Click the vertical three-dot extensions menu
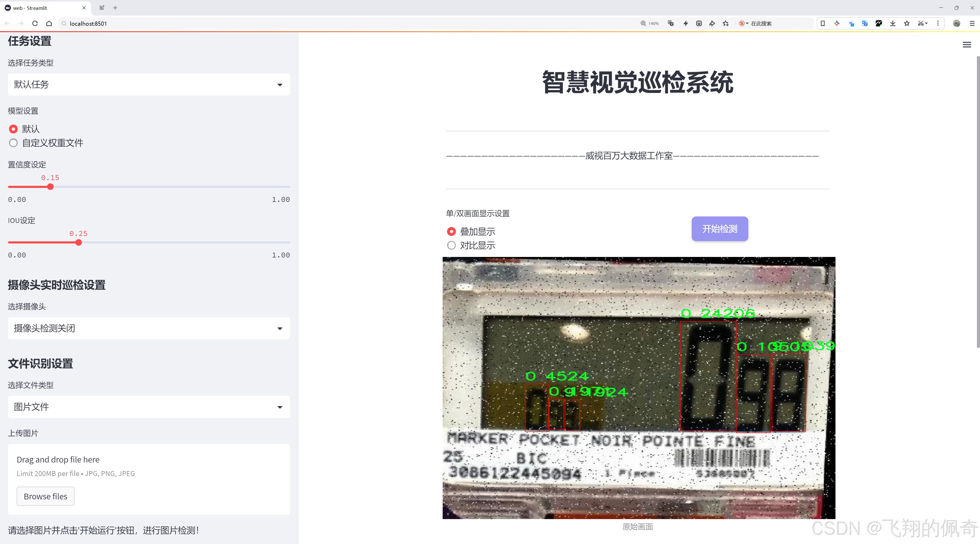Screen dimensions: 980x544 coord(938,24)
